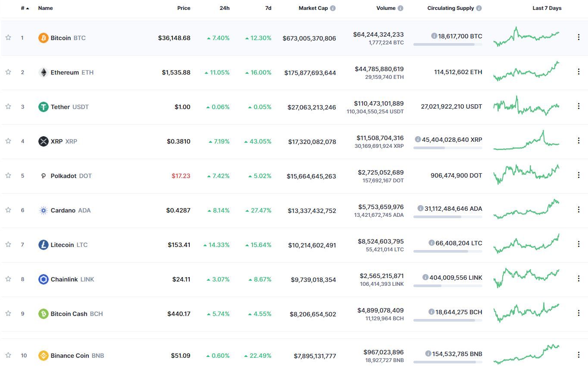
Task: Click info icon beside 18,617,700 BTC supply
Action: pos(434,36)
